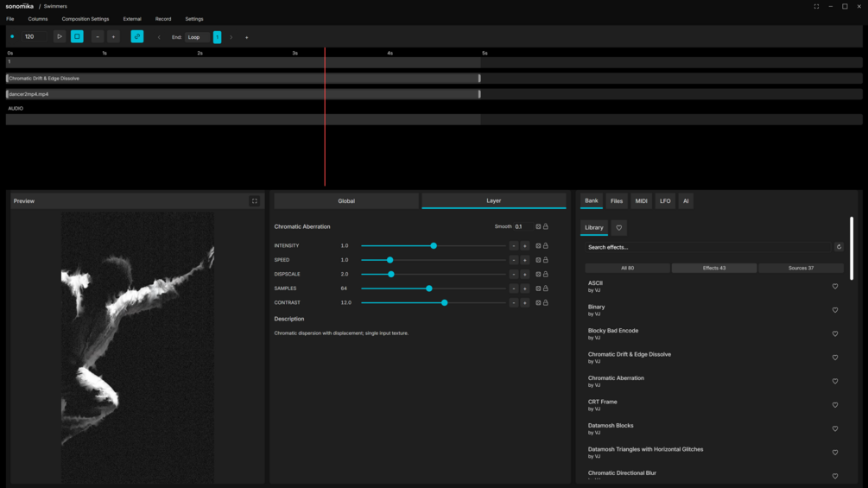Click the highlighted Stop button

pyautogui.click(x=77, y=36)
